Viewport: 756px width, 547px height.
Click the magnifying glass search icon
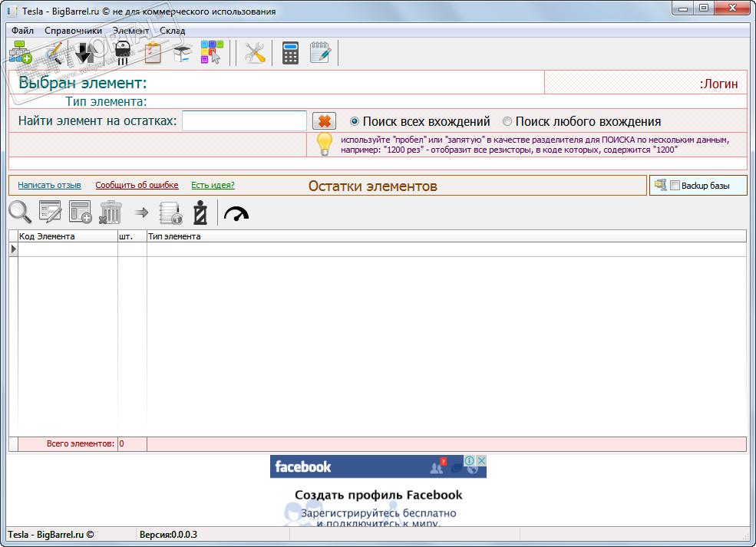[x=20, y=212]
